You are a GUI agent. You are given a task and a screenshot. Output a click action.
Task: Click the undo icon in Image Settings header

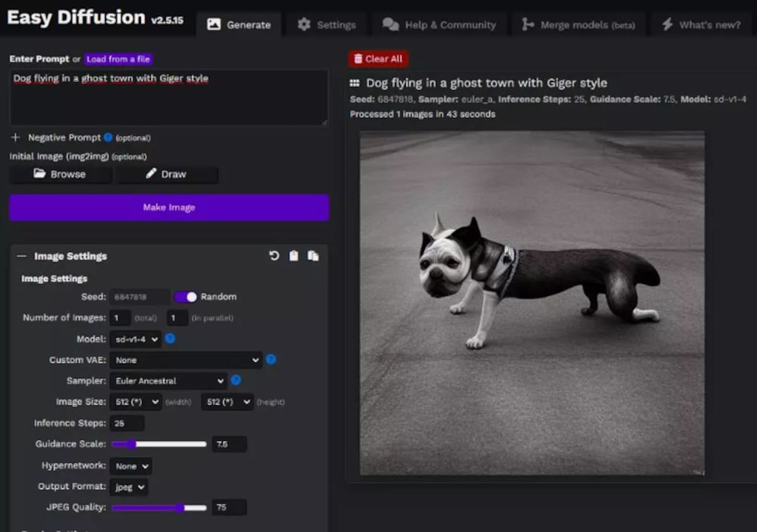[274, 256]
